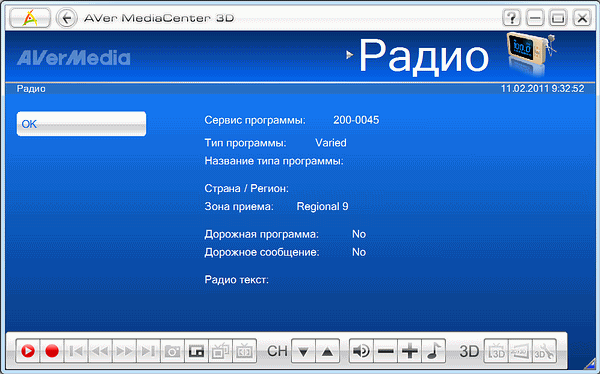
Task: Start recording with the red record button
Action: click(x=52, y=351)
